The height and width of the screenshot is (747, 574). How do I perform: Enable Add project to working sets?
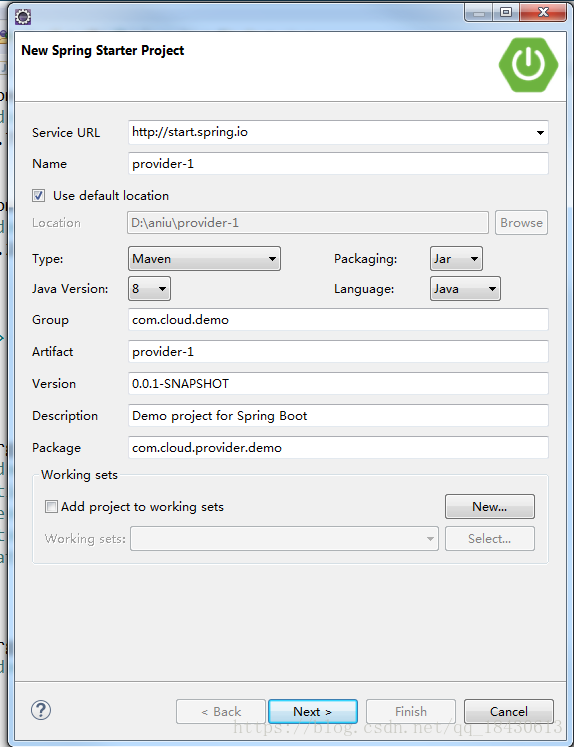[51, 506]
